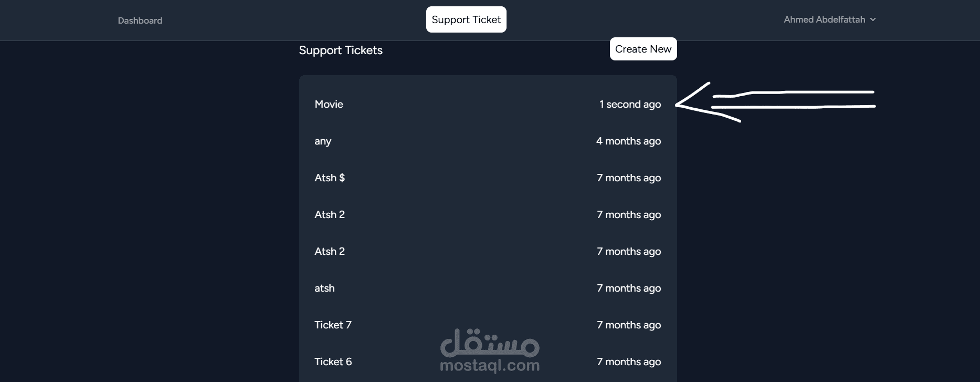Click the Atsh $ ticket's timestamp

[629, 178]
